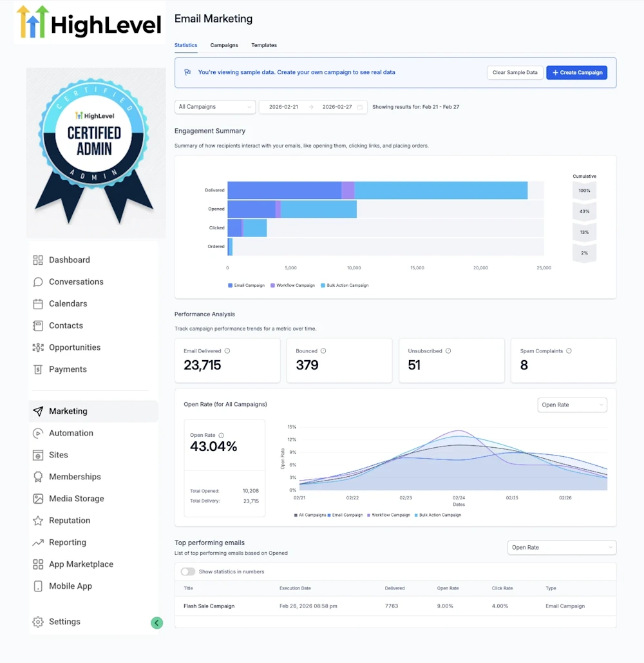This screenshot has height=663, width=644.
Task: Expand the Open Rate dropdown for top emails
Action: pyautogui.click(x=562, y=547)
